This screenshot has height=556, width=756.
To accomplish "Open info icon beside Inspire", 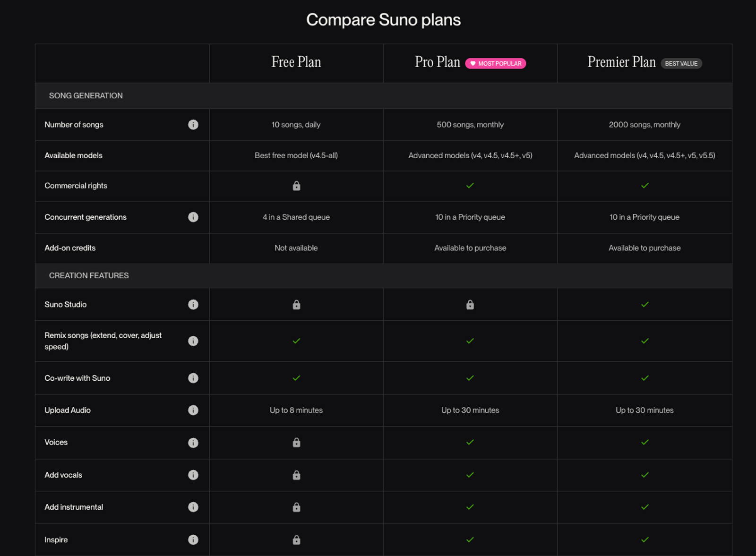I will point(193,539).
